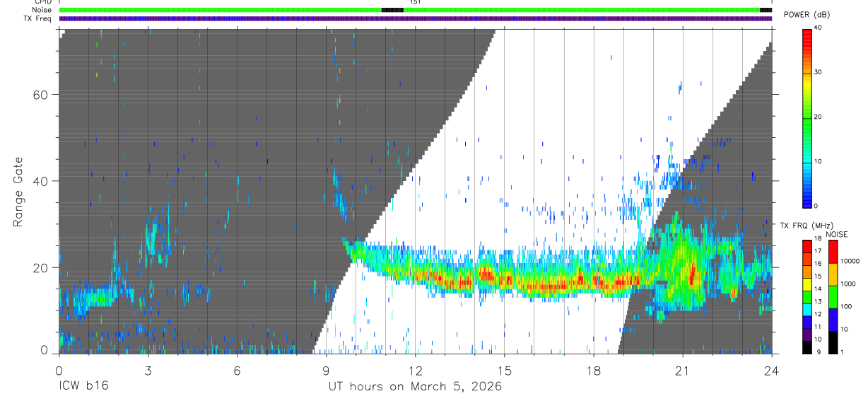The image size is (868, 401).
Task: Click the TX Freq row label at the top left
Action: pyautogui.click(x=37, y=18)
